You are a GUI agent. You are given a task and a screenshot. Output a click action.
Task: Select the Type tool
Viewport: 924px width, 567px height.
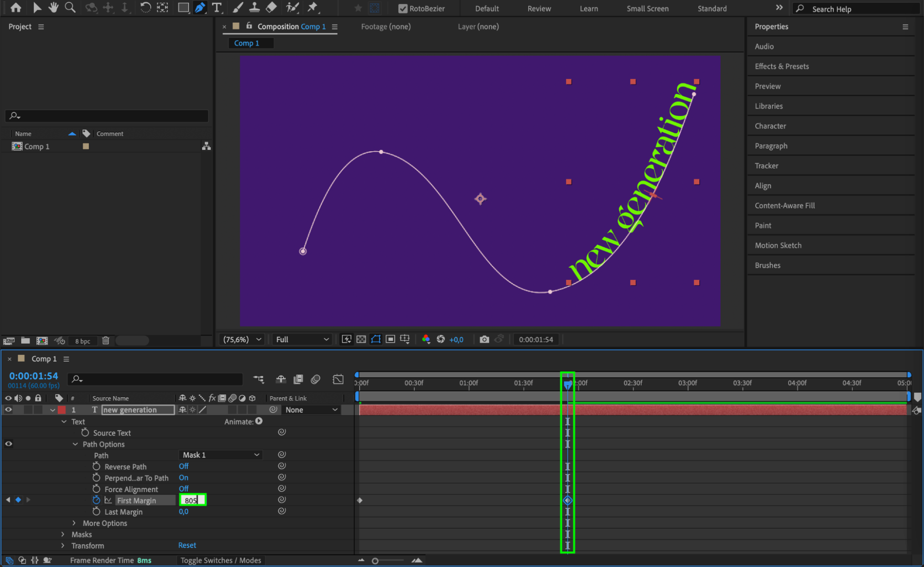click(216, 7)
